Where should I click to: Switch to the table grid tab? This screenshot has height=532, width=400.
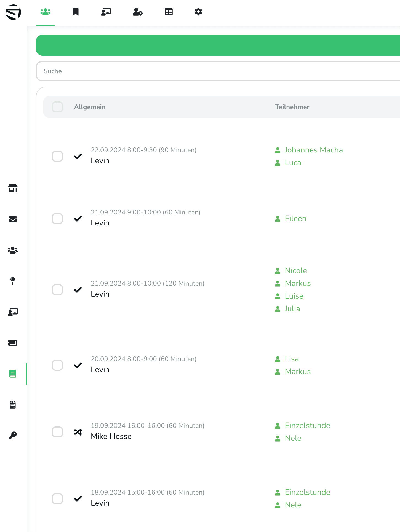pyautogui.click(x=169, y=12)
